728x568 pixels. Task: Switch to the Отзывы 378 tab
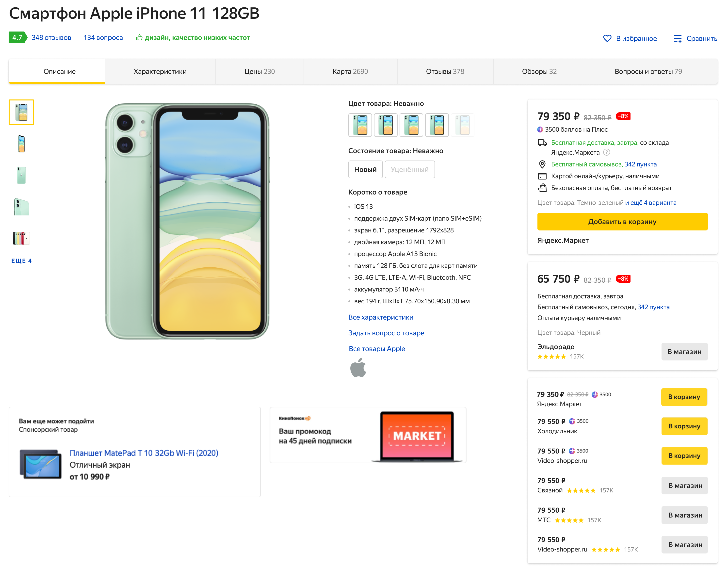445,71
